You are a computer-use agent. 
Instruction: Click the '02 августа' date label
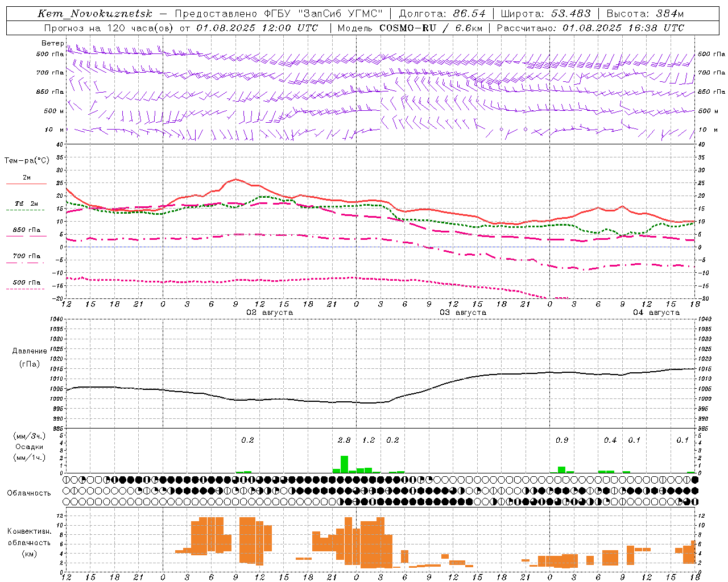270,313
